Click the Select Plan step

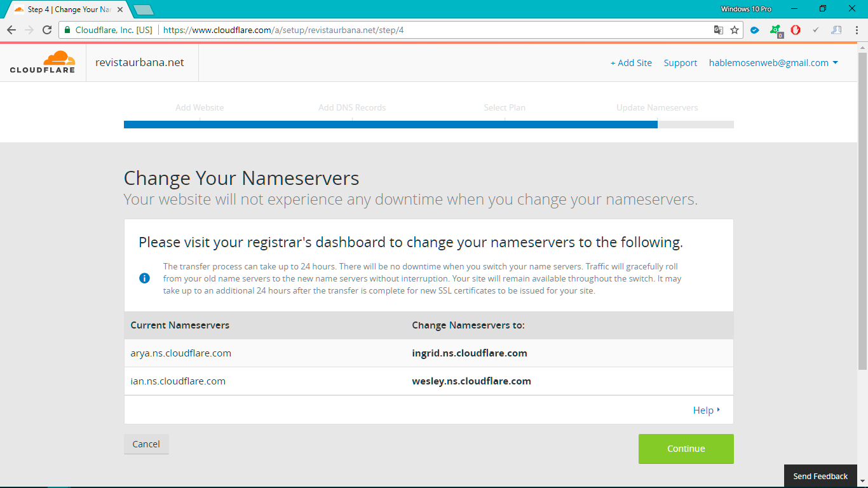pyautogui.click(x=505, y=107)
